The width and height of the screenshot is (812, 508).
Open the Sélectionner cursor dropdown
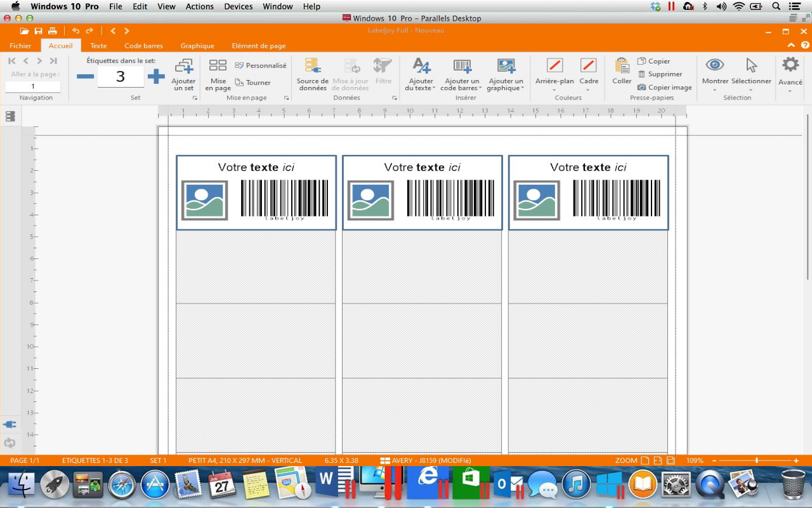(751, 75)
